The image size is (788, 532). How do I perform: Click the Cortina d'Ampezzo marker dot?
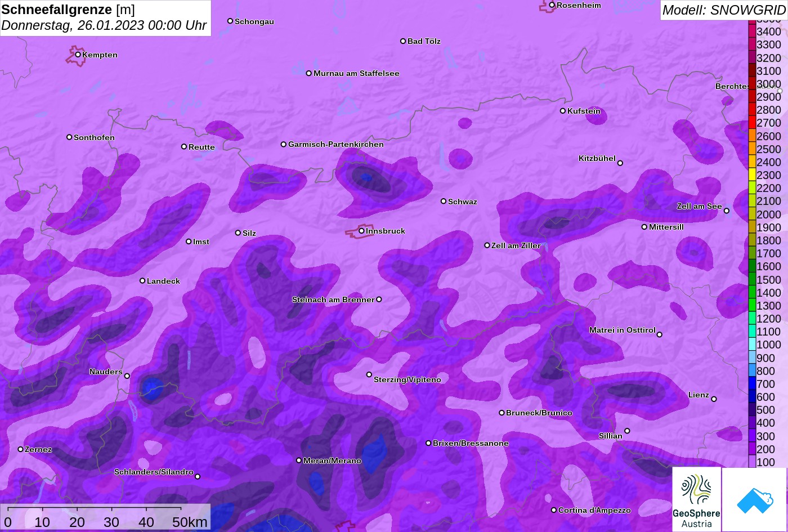click(x=554, y=510)
